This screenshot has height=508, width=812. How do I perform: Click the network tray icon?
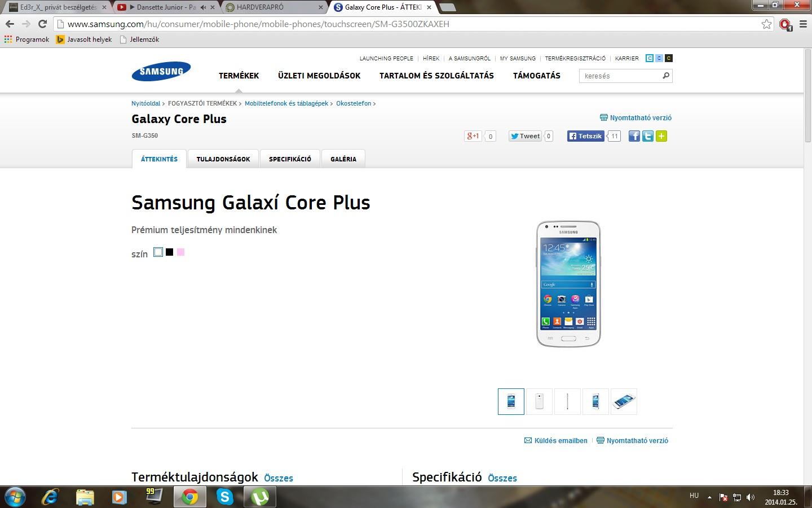point(737,497)
